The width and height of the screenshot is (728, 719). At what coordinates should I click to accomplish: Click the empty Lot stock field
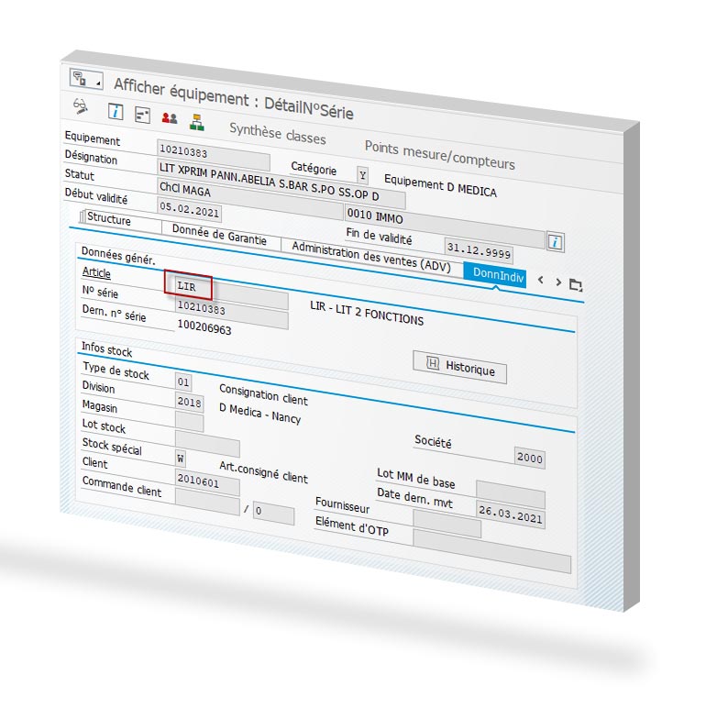tap(207, 443)
